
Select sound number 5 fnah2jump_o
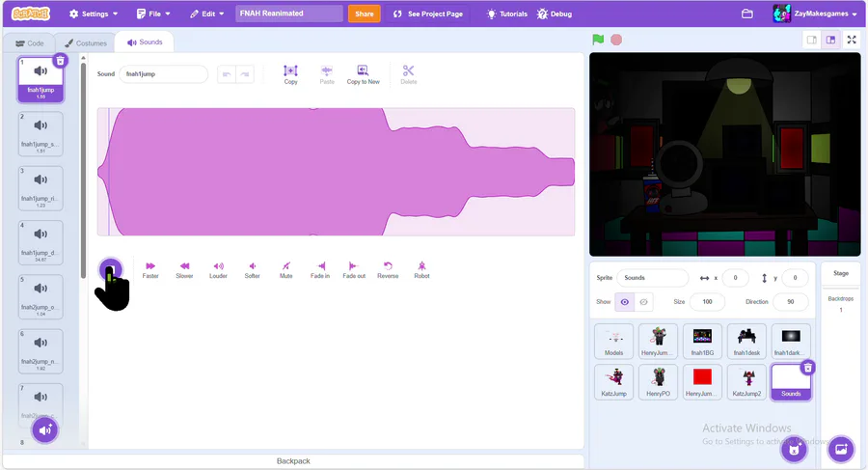click(41, 296)
